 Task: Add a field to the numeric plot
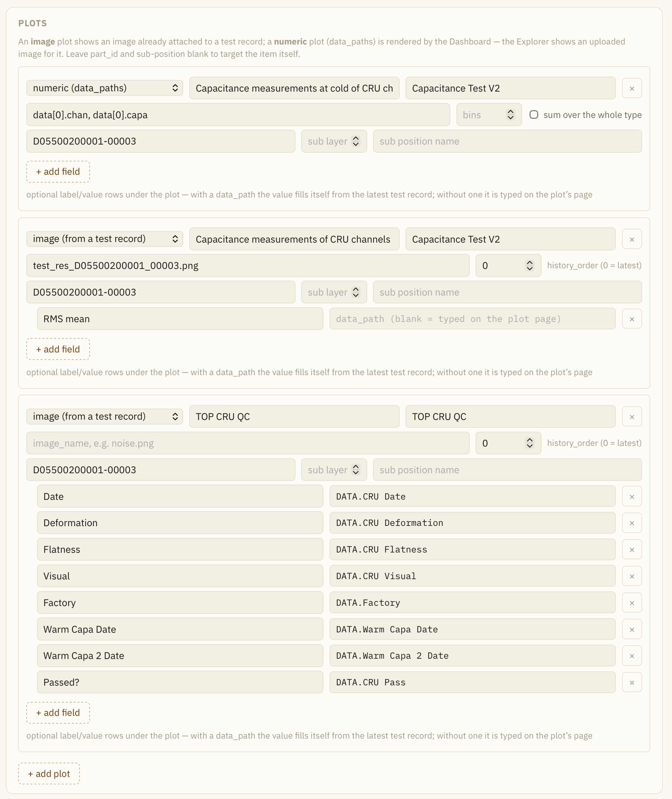58,171
